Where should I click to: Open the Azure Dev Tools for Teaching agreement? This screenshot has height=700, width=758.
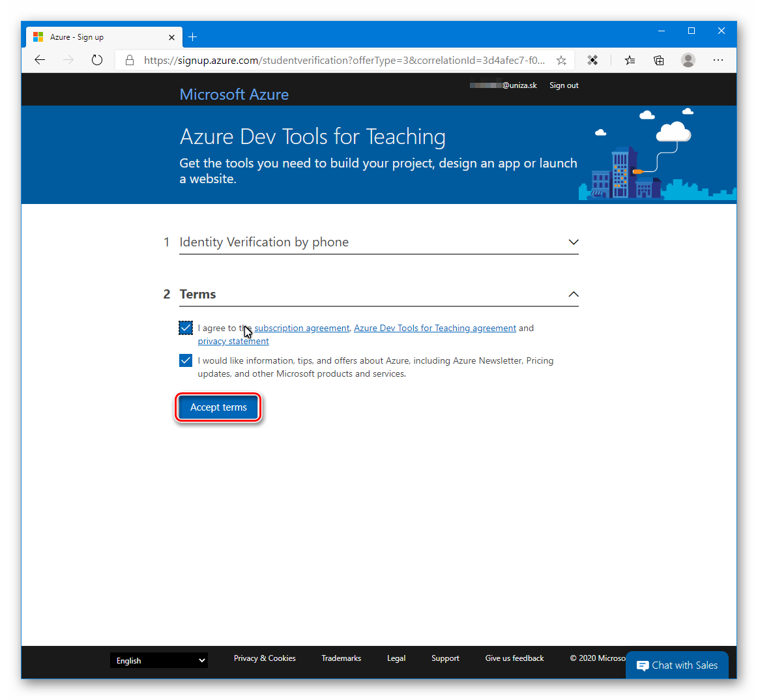[435, 328]
